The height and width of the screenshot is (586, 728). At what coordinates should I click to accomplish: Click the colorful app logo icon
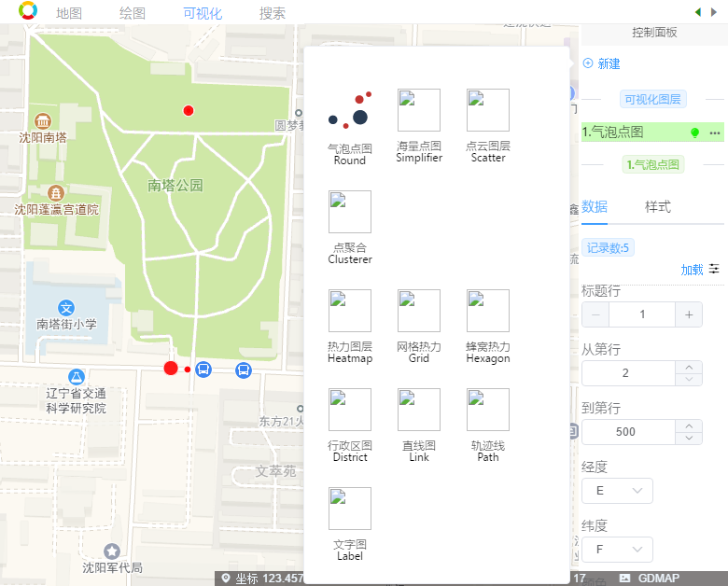[28, 10]
